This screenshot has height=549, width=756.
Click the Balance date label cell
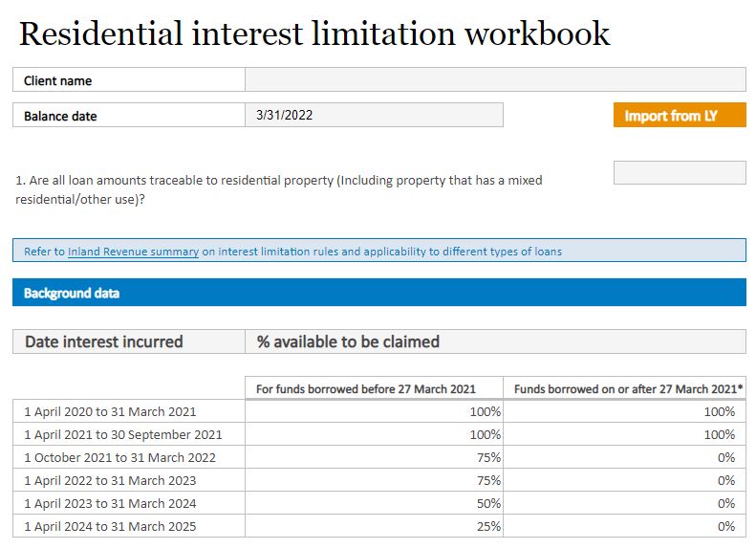pyautogui.click(x=128, y=116)
